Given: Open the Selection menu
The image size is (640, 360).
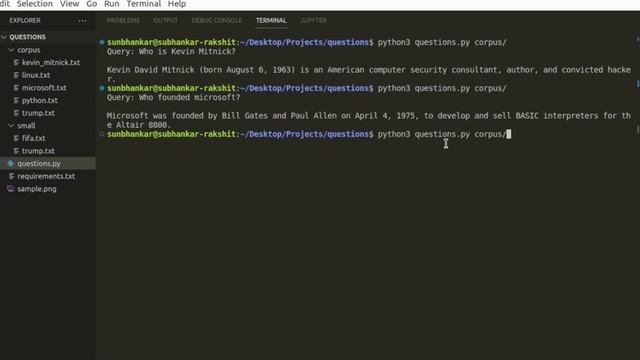Looking at the screenshot, I should (x=35, y=4).
